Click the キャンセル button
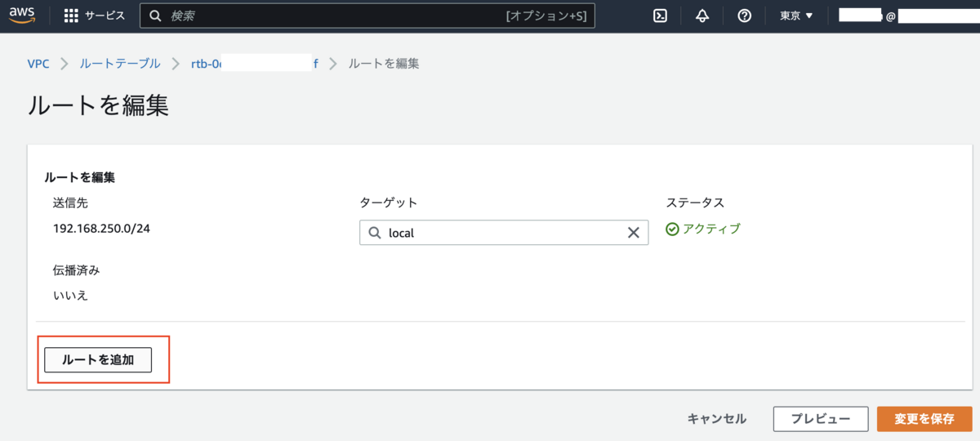 coord(716,418)
